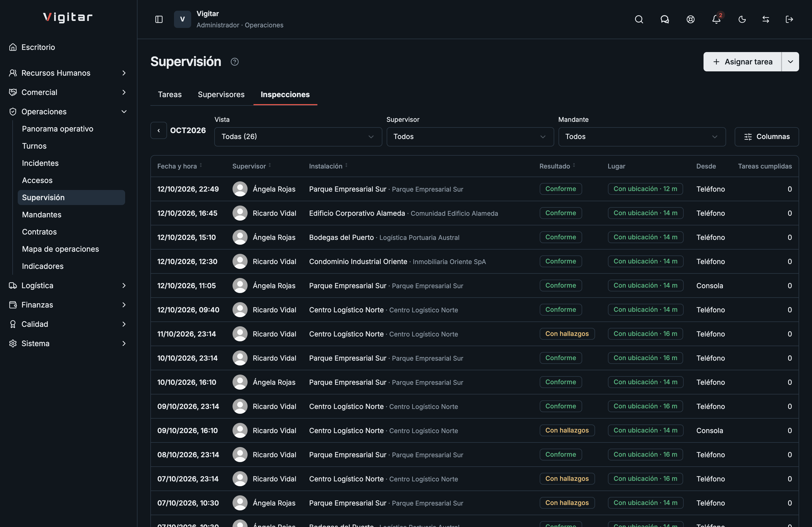Switch theme with the moon icon
Viewport: 812px width, 527px height.
click(x=742, y=19)
